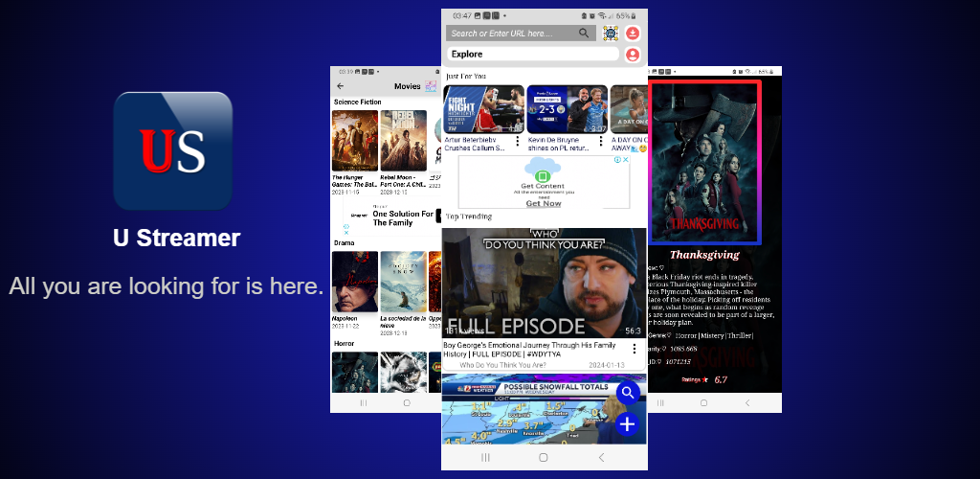Viewport: 980px width, 479px height.
Task: Close the Get Content ad with X
Action: point(626,159)
